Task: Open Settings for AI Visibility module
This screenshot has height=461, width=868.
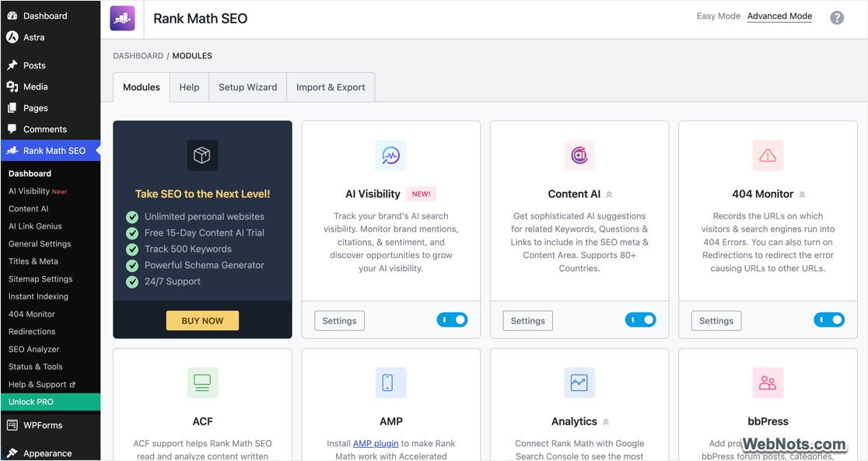Action: tap(339, 320)
